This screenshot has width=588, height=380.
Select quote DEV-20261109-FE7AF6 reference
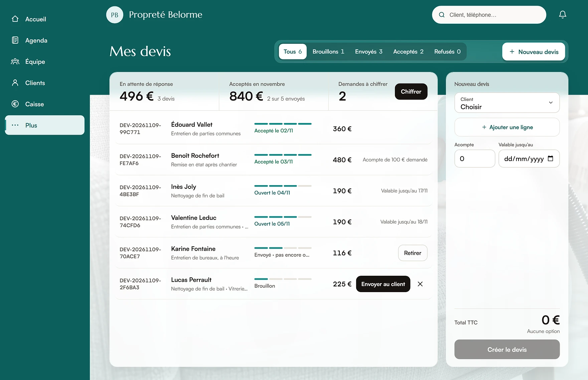tap(140, 160)
